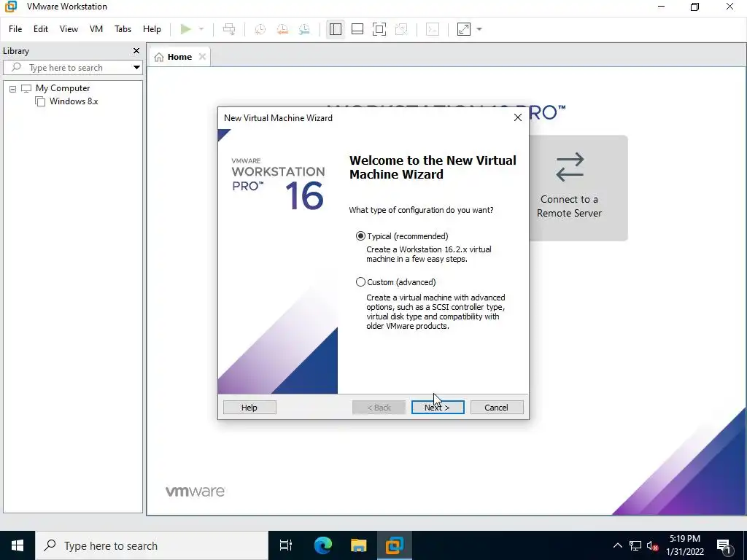Collapse the My Computer tree node
The height and width of the screenshot is (560, 747).
[13, 88]
